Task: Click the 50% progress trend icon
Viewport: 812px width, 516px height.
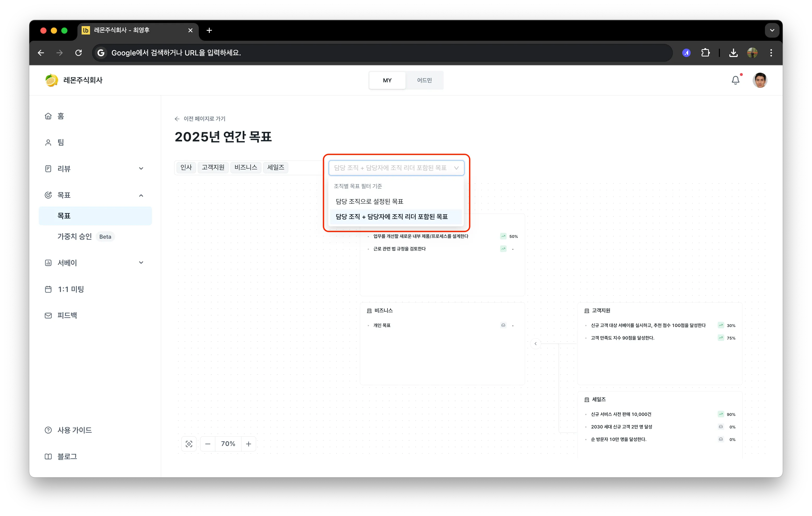Action: [503, 236]
